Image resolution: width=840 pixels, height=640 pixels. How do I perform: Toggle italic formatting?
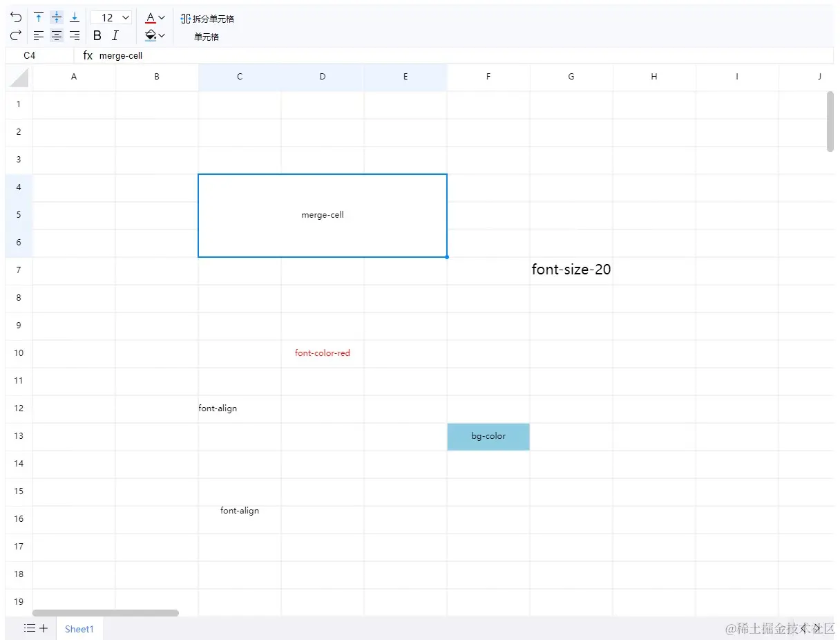point(115,36)
